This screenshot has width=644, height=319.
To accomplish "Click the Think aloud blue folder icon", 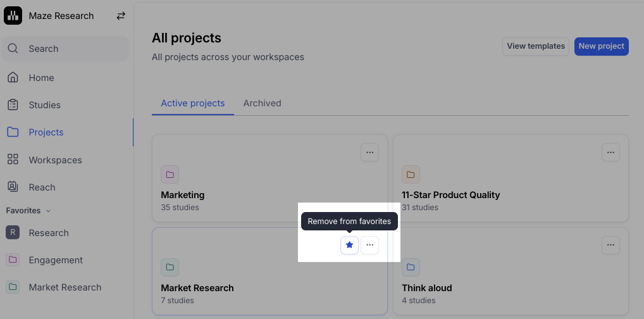I will (x=411, y=267).
